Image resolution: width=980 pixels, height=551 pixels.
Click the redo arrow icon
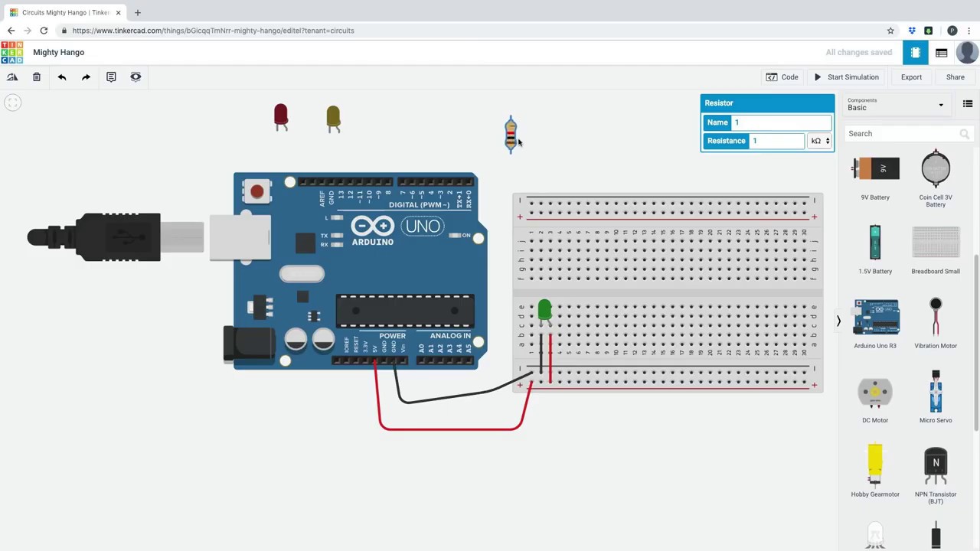coord(86,77)
